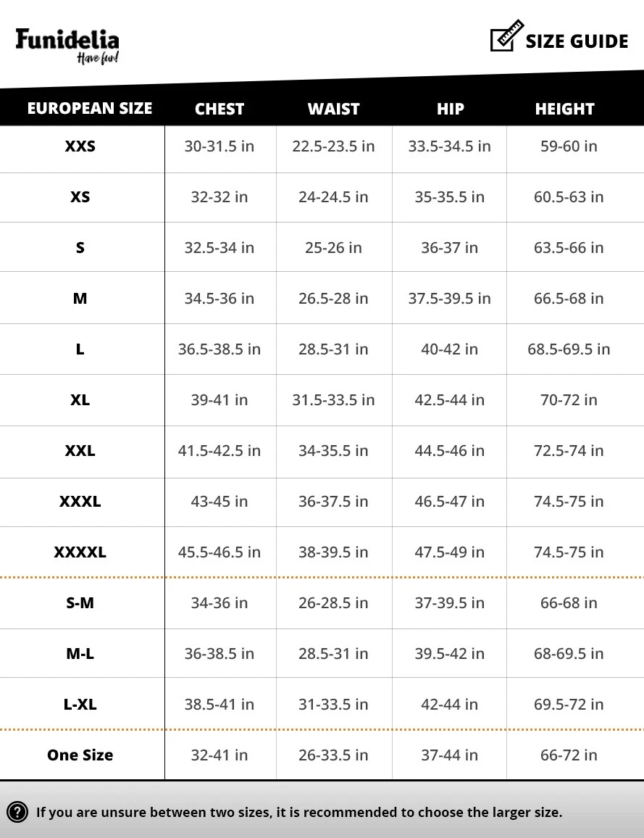Click the M-L size row label
Screen dimensions: 644x838
coord(80,654)
